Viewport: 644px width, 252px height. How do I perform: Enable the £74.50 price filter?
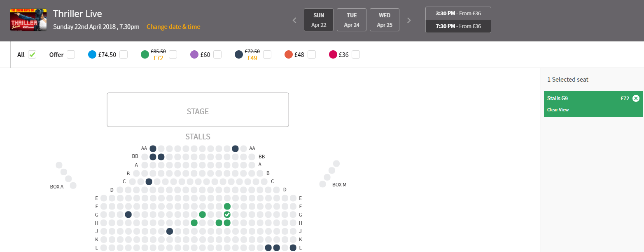[x=124, y=54]
